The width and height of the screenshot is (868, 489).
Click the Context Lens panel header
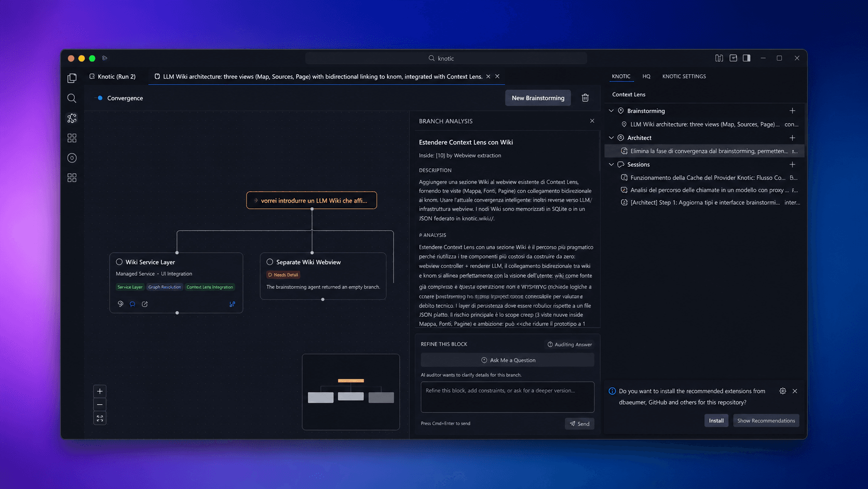[628, 94]
